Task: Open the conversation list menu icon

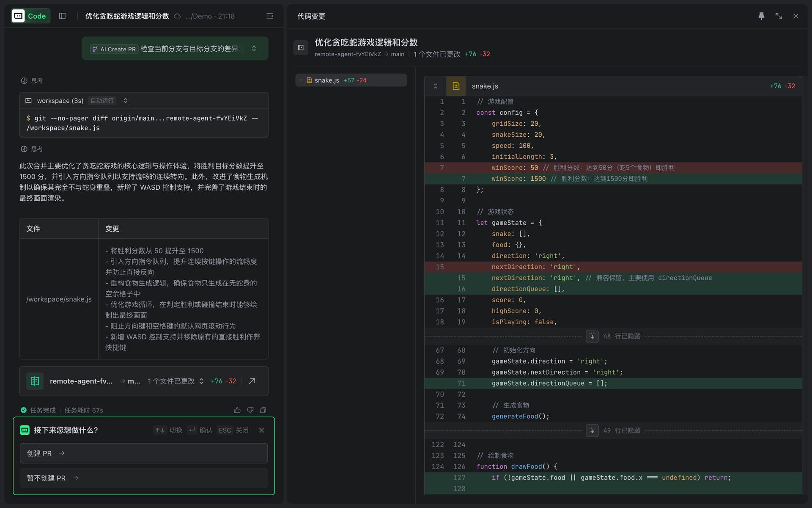Action: click(270, 16)
